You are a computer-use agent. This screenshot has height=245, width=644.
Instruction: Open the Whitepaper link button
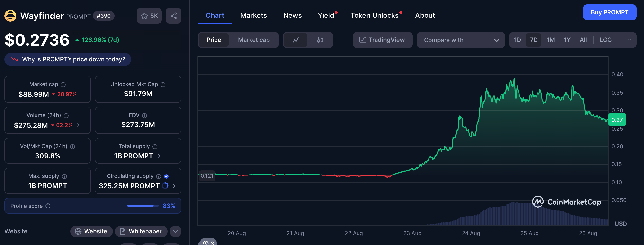pyautogui.click(x=141, y=231)
